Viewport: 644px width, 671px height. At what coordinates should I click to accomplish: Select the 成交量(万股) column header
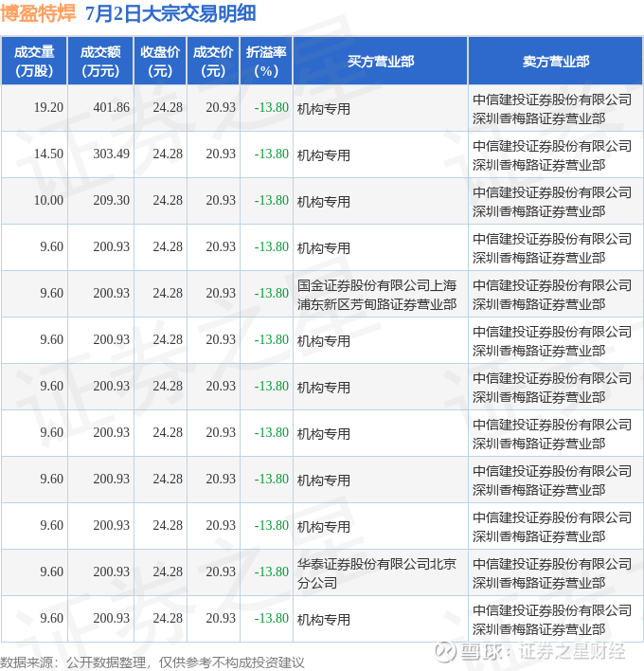pos(34,62)
